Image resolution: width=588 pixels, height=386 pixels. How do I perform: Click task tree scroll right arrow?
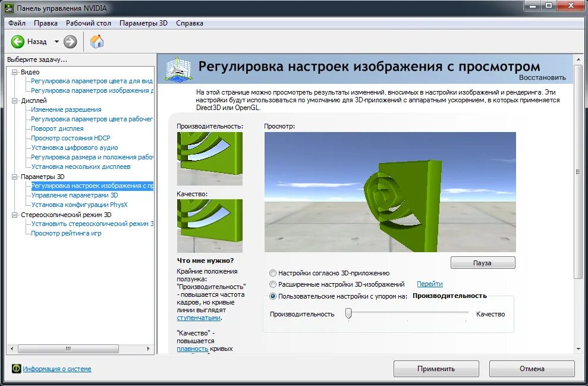[x=149, y=349]
